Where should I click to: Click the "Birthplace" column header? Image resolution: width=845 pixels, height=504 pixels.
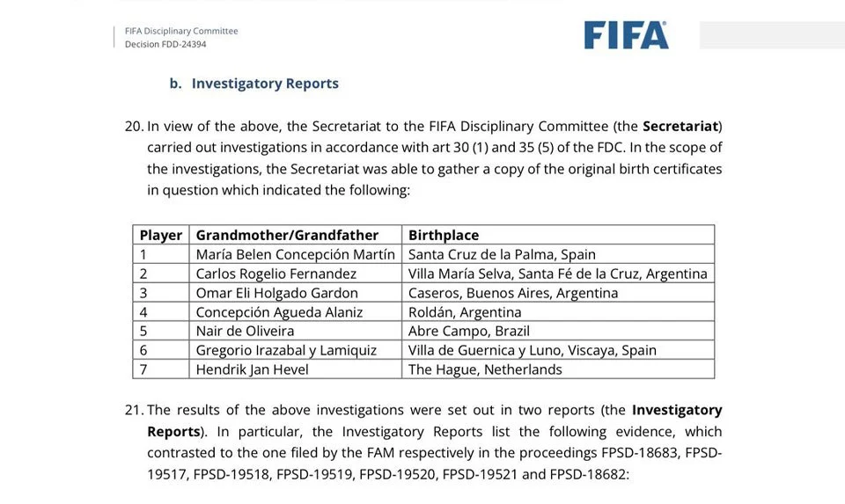pos(444,235)
